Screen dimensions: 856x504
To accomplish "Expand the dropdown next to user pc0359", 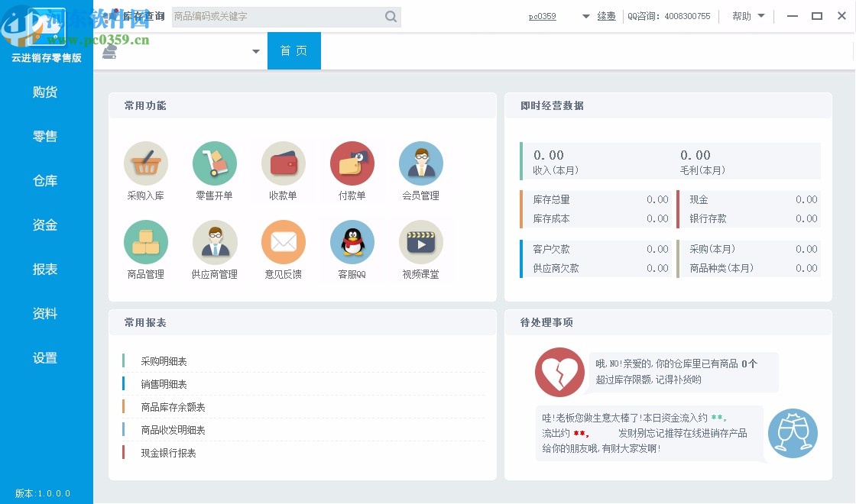I will click(x=585, y=15).
